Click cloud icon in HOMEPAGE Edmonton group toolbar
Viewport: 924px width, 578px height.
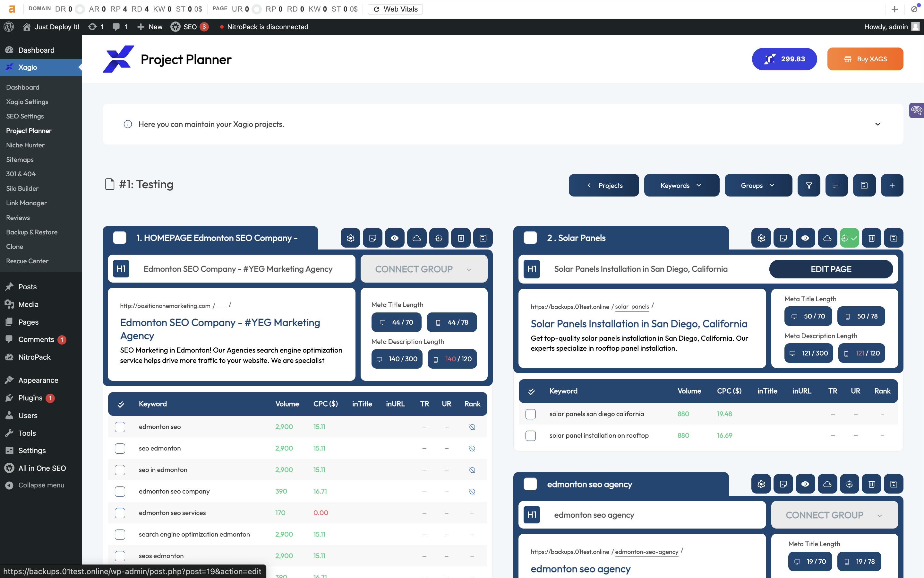click(416, 238)
